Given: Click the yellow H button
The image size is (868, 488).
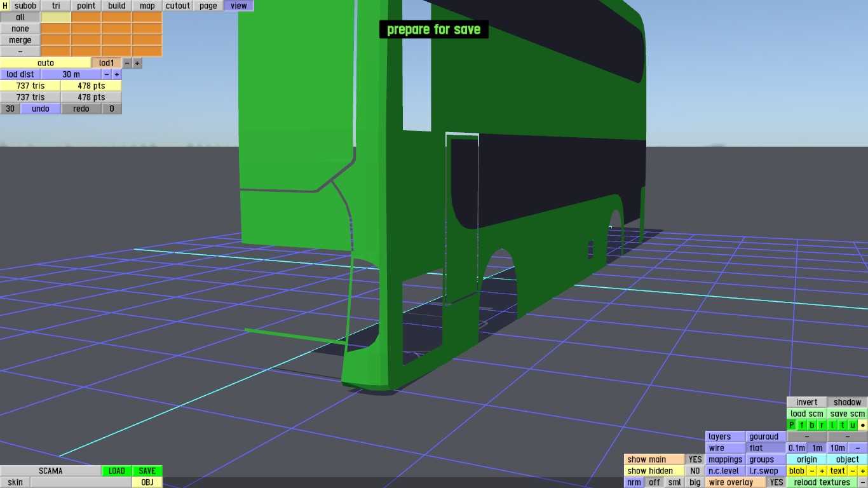Looking at the screenshot, I should [x=5, y=6].
